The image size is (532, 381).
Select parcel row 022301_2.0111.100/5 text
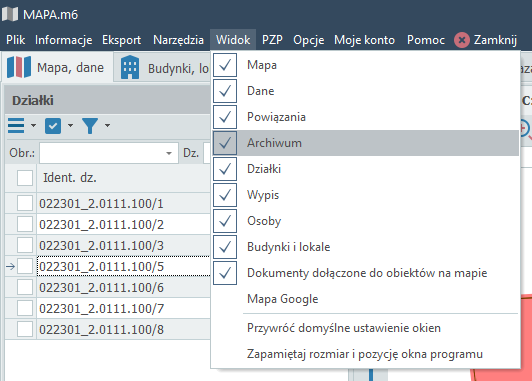(101, 267)
